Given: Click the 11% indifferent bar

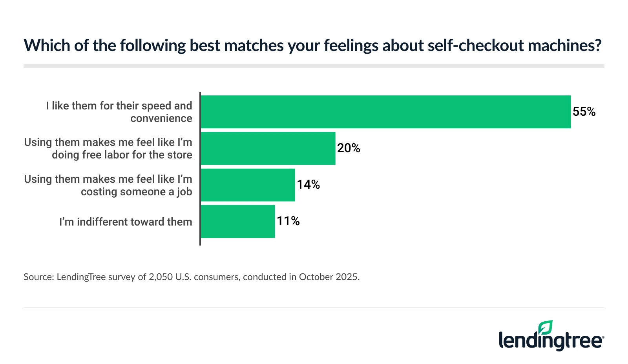Looking at the screenshot, I should (237, 221).
